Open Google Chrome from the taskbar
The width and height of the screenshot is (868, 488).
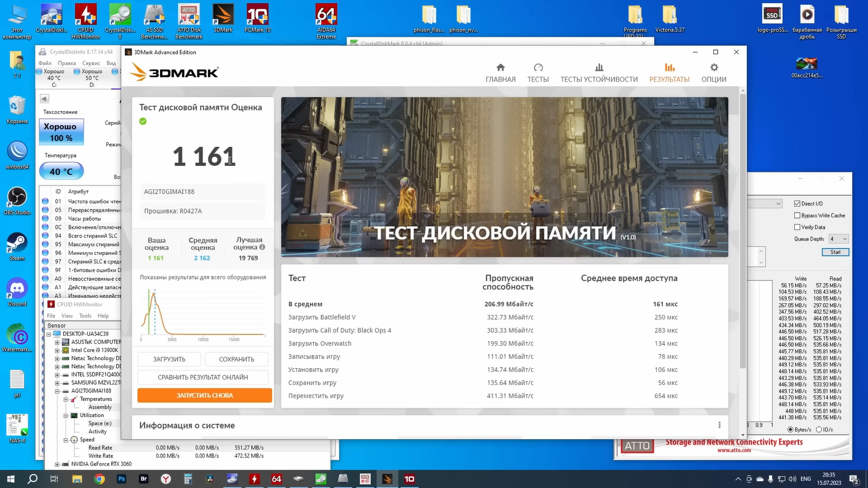pyautogui.click(x=99, y=479)
